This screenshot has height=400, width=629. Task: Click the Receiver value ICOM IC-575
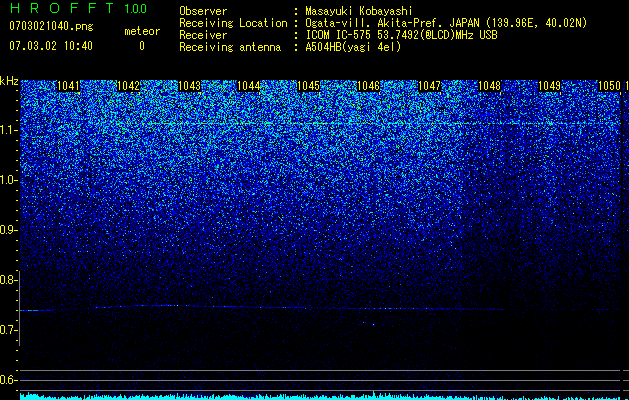click(401, 35)
